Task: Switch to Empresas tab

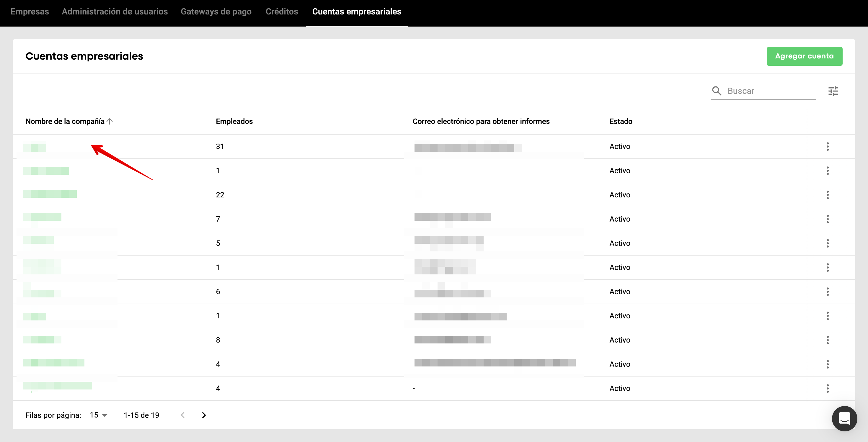Action: click(30, 12)
